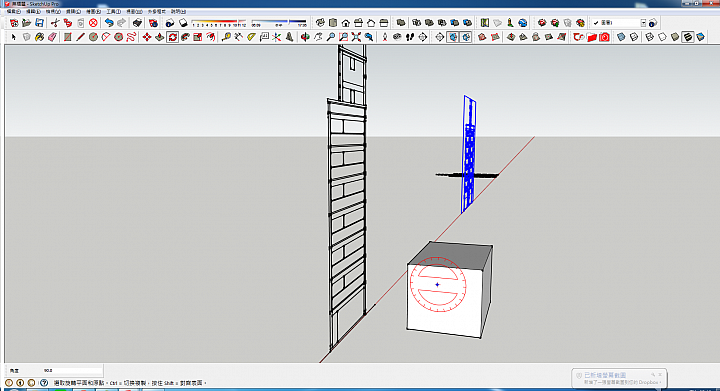Select the Polygon tool
Screen dimensions: 720x391
(x=118, y=37)
